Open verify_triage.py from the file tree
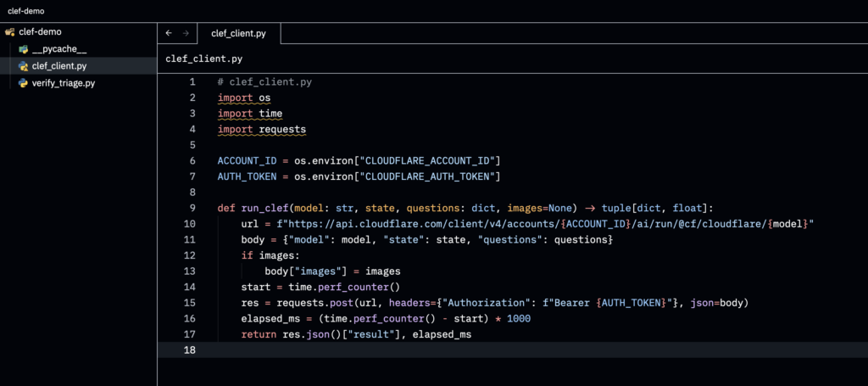The width and height of the screenshot is (868, 386). click(x=64, y=83)
